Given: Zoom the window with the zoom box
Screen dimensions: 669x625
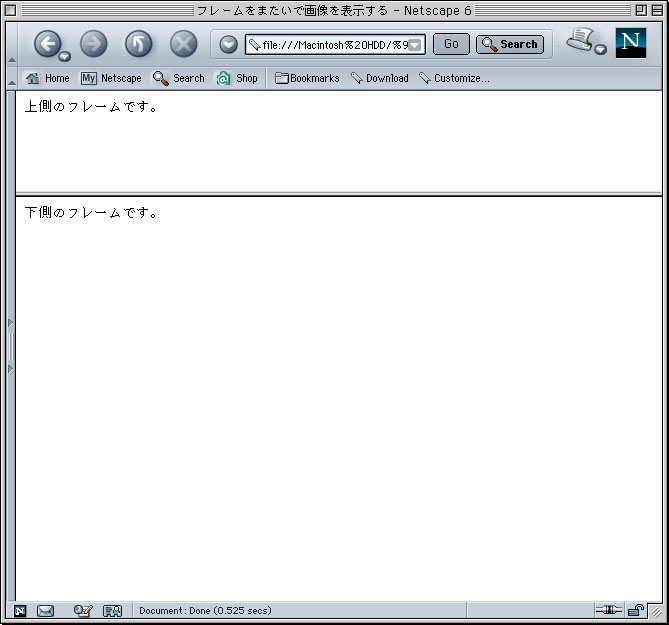Looking at the screenshot, I should pyautogui.click(x=640, y=10).
